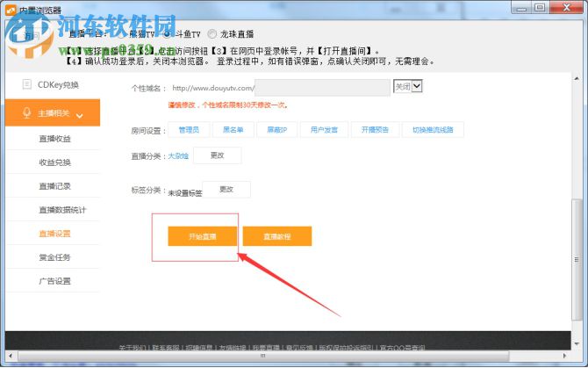This screenshot has height=368, width=588.
Task: Click the horizontal scrollbar left arrow
Action: coord(11,356)
